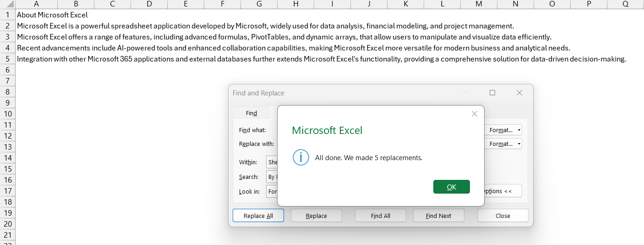The image size is (644, 245).
Task: Click the Find All button
Action: tap(381, 216)
